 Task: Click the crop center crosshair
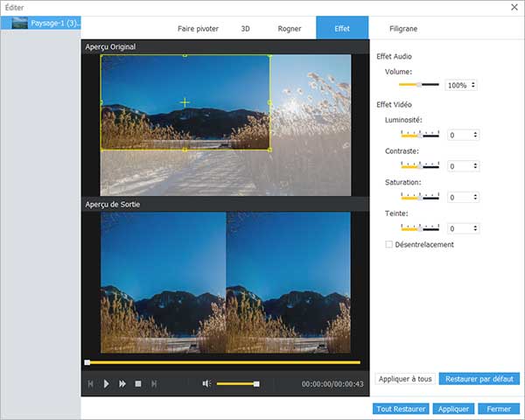tap(185, 102)
